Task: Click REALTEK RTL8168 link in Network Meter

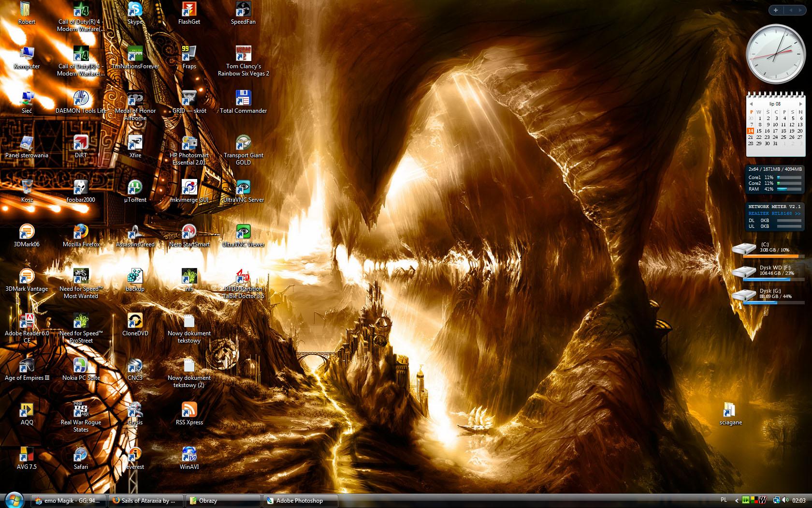Action: [x=774, y=213]
